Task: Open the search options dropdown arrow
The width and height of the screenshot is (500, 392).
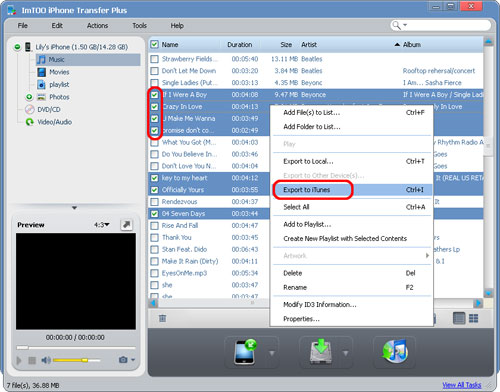Action: click(405, 25)
